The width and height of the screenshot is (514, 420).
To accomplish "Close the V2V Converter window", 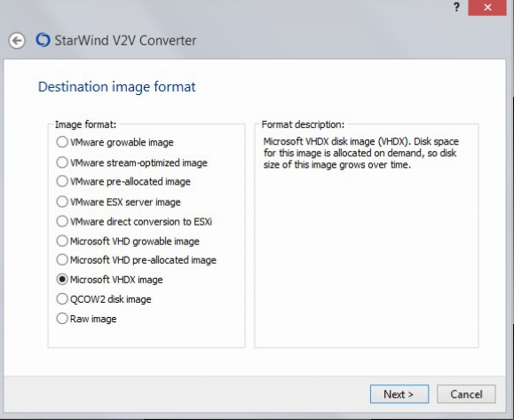I will pos(487,7).
